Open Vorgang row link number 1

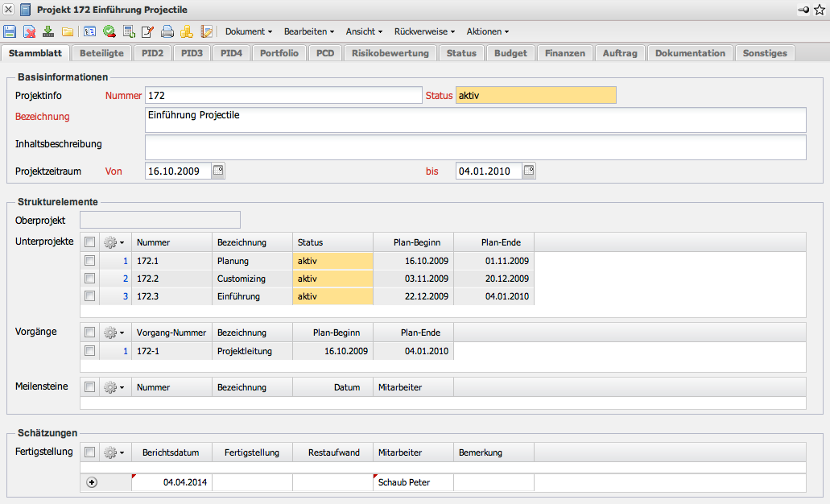pyautogui.click(x=125, y=351)
